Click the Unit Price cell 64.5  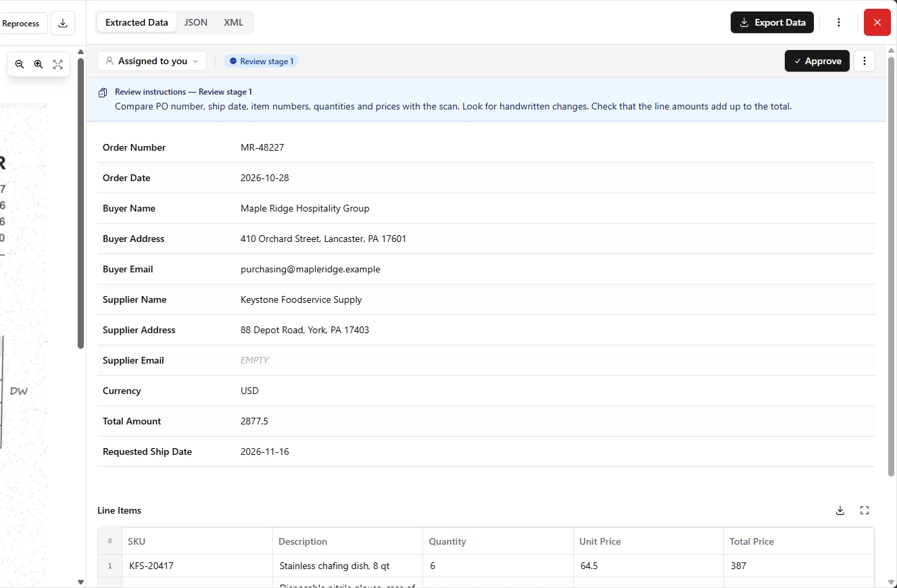tap(649, 566)
